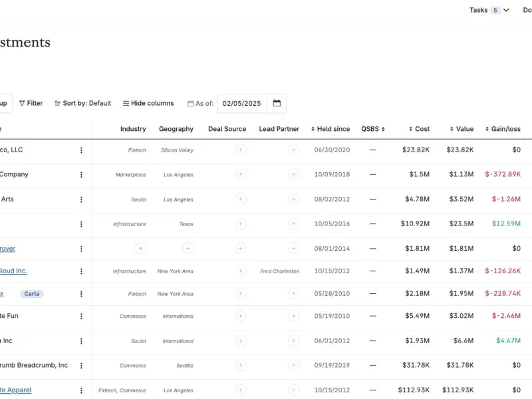Open row menu for Company row
Viewport: 532px width, 399px height.
click(81, 174)
